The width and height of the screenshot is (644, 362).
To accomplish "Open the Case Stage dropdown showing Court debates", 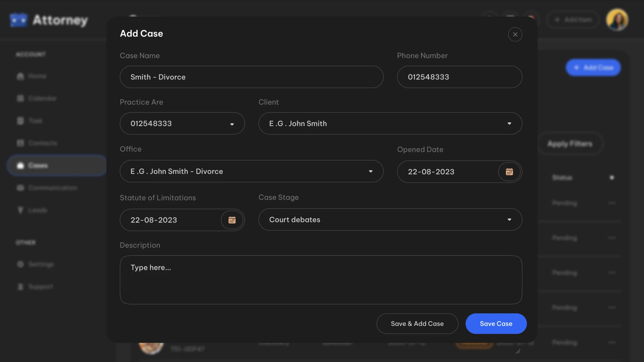I will (509, 220).
